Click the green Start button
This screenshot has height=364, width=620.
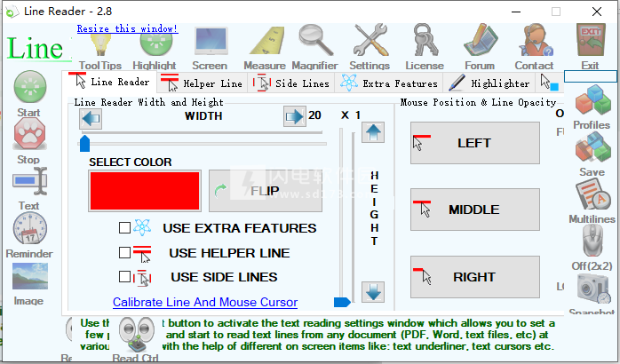pos(30,87)
